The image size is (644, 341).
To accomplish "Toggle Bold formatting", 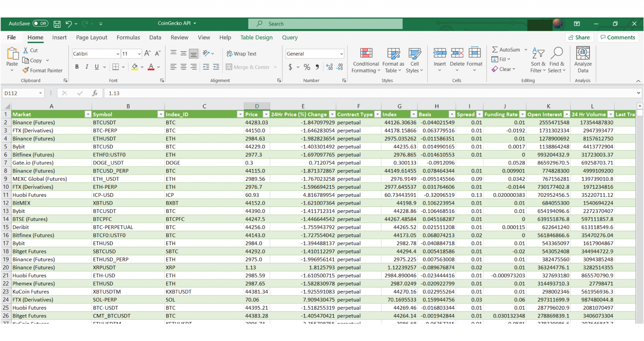I will (x=77, y=67).
